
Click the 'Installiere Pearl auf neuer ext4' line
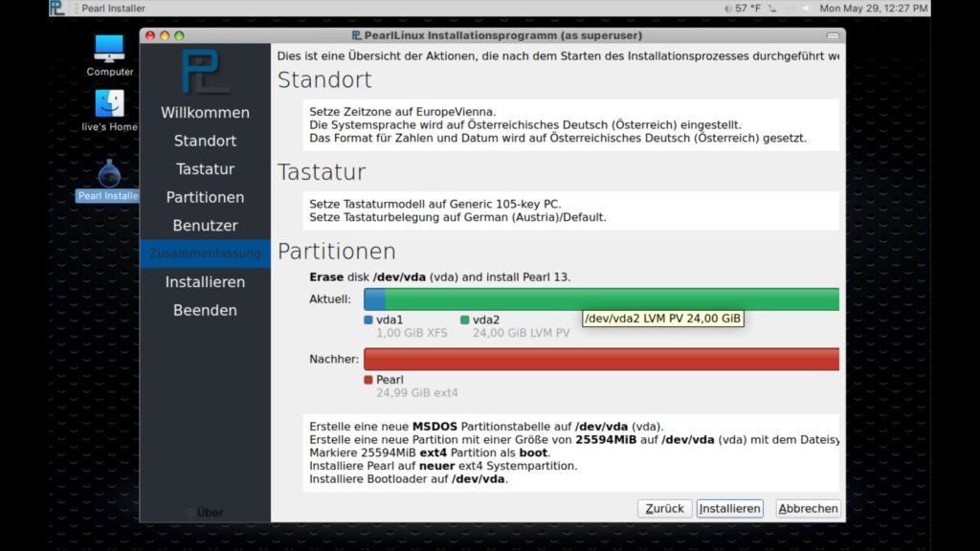tap(443, 466)
